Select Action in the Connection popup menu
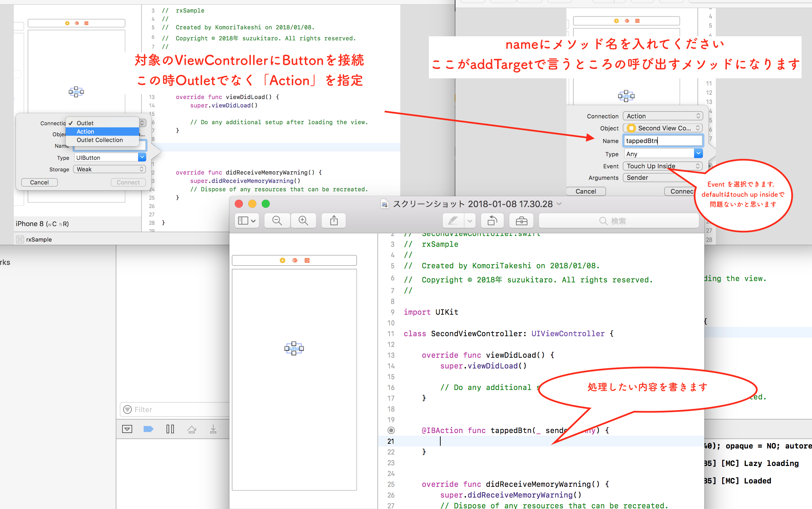The image size is (812, 509). tap(85, 131)
